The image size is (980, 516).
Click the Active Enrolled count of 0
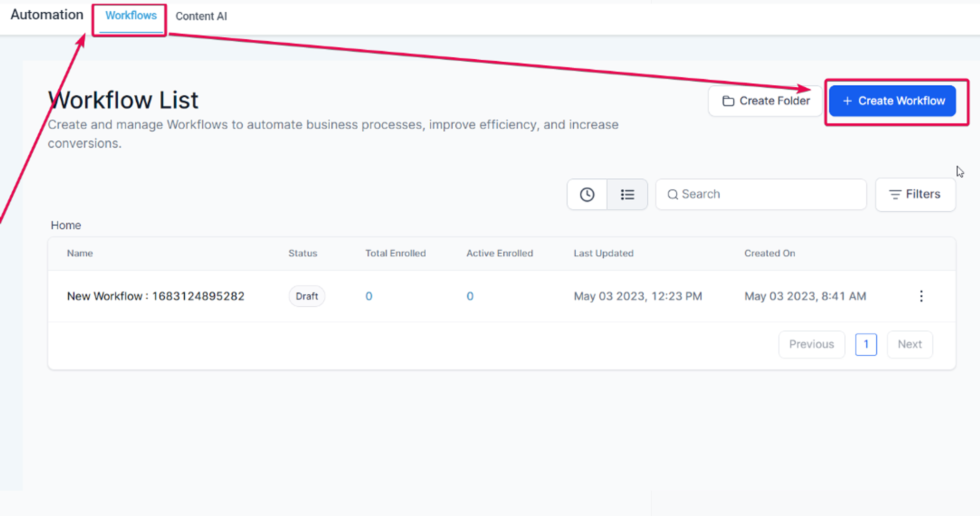coord(469,296)
